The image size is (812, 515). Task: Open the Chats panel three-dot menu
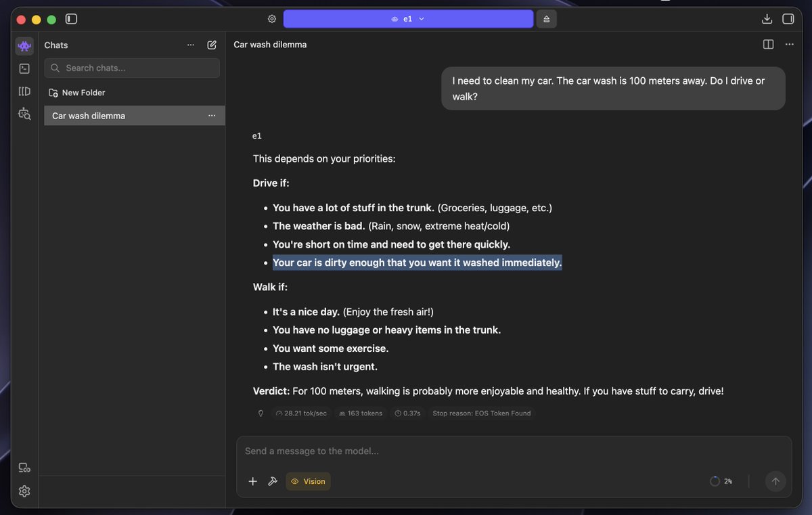pyautogui.click(x=191, y=45)
